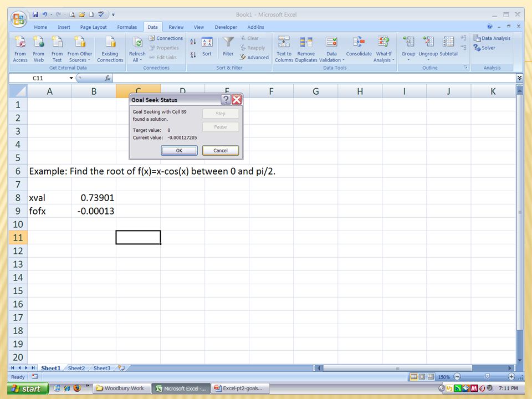Click Sort Z to A icon
Viewport: 532px width, 399px height.
(x=193, y=55)
